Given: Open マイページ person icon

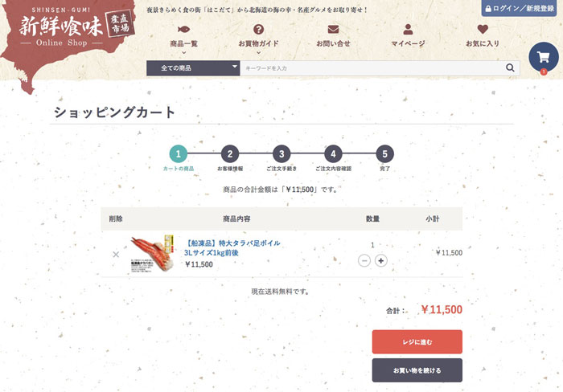Looking at the screenshot, I should (408, 29).
